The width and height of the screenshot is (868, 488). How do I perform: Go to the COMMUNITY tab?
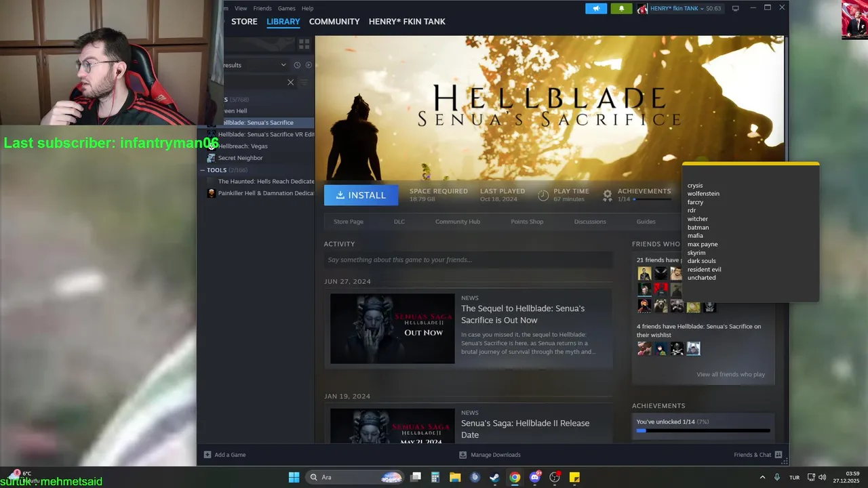334,22
